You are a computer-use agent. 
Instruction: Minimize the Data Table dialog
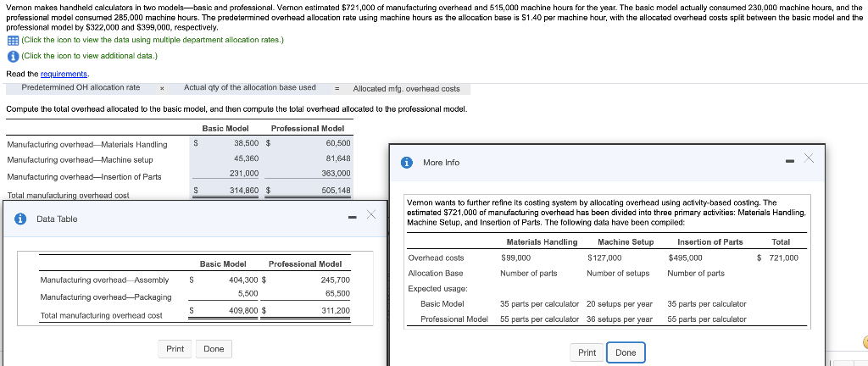pos(352,217)
